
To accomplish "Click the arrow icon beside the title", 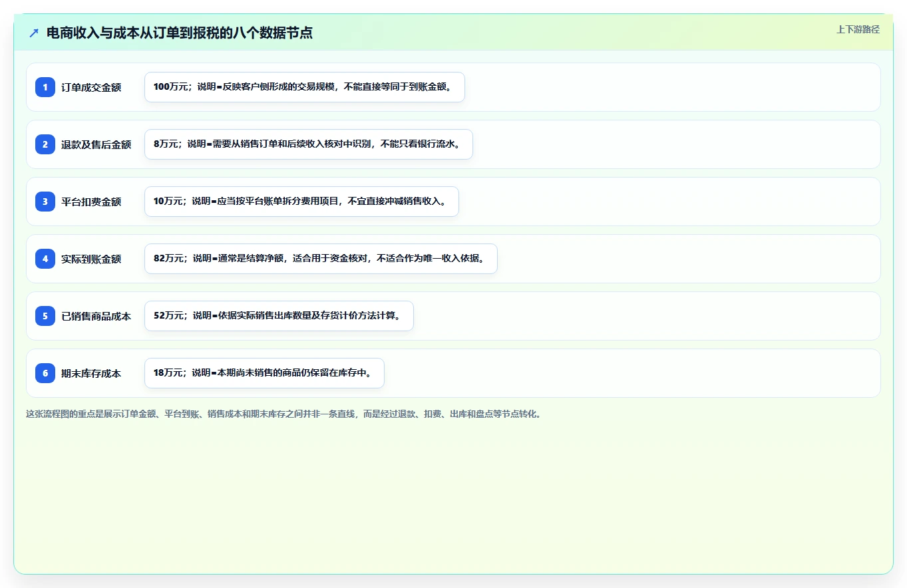I will [34, 33].
